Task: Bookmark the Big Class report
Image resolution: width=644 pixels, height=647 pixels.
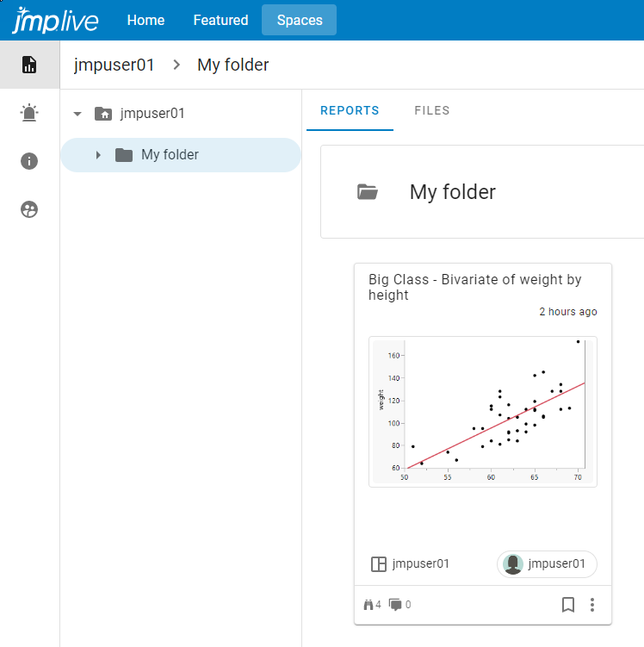Action: (x=568, y=605)
